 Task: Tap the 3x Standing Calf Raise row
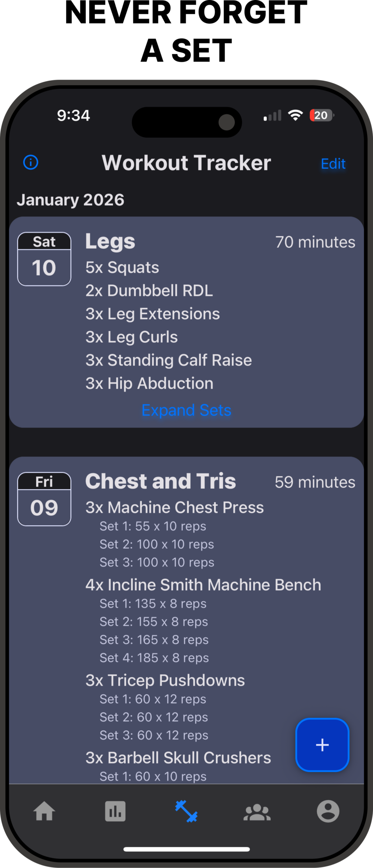169,360
